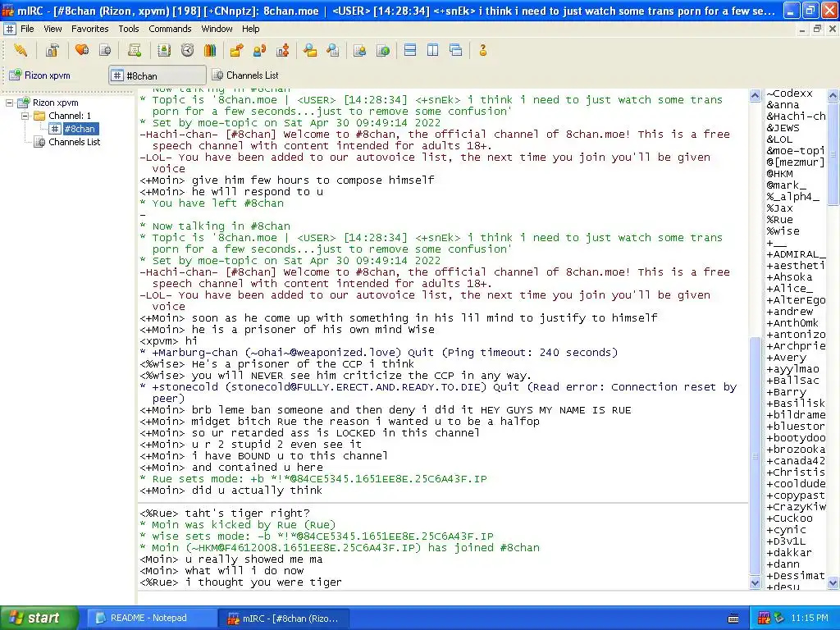Click the chat scrollbar up arrow
This screenshot has height=630, width=840.
756,96
